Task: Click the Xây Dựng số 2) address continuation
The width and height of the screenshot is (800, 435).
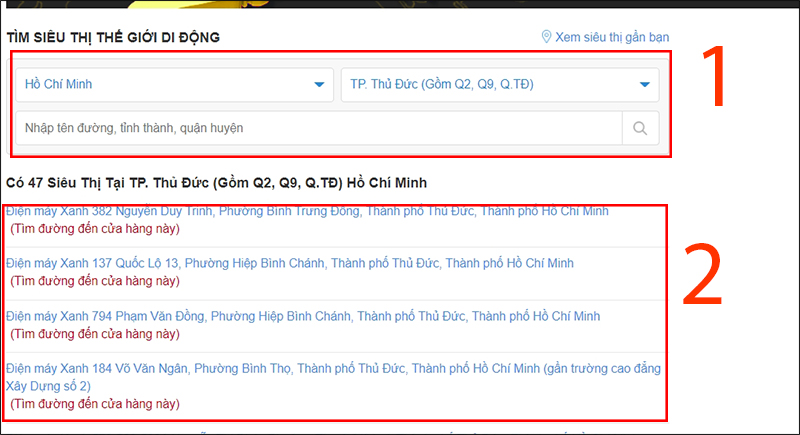Action: coord(48,386)
